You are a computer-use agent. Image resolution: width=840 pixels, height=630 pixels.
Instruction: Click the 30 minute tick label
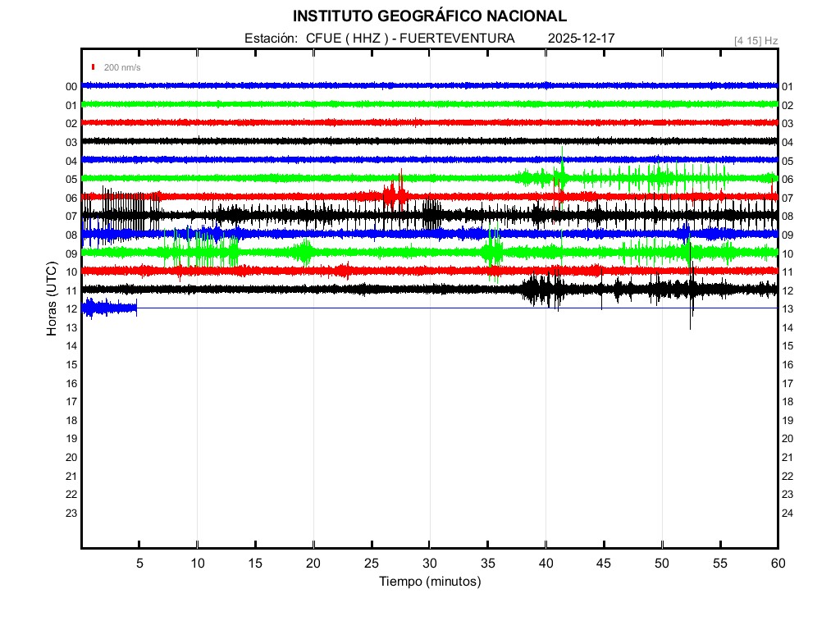(x=430, y=563)
